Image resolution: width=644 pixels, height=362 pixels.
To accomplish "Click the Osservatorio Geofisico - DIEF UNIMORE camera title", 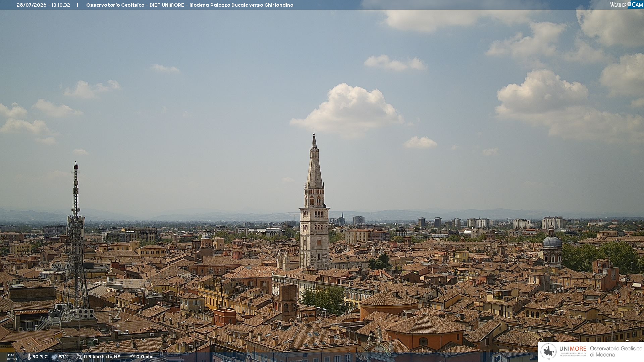I will [190, 5].
